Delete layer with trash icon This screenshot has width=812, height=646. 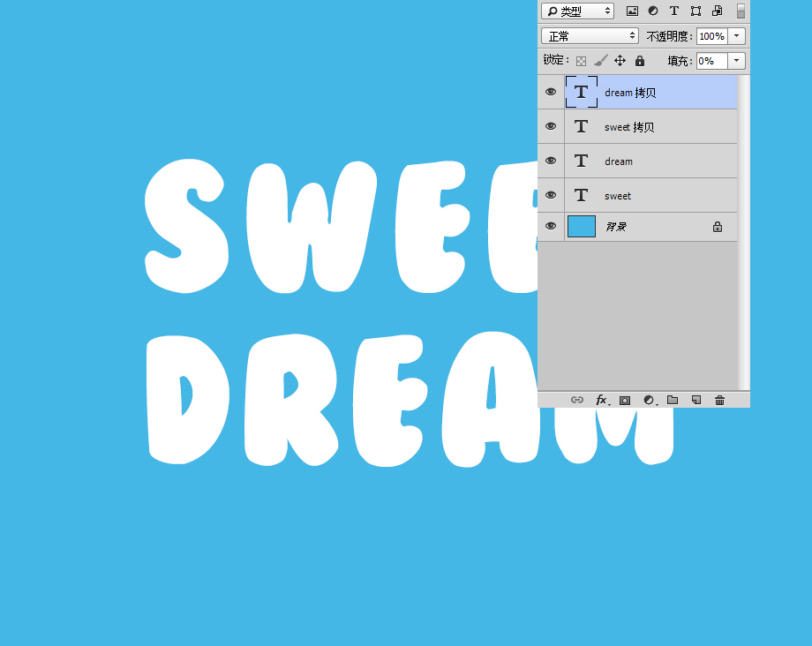720,400
